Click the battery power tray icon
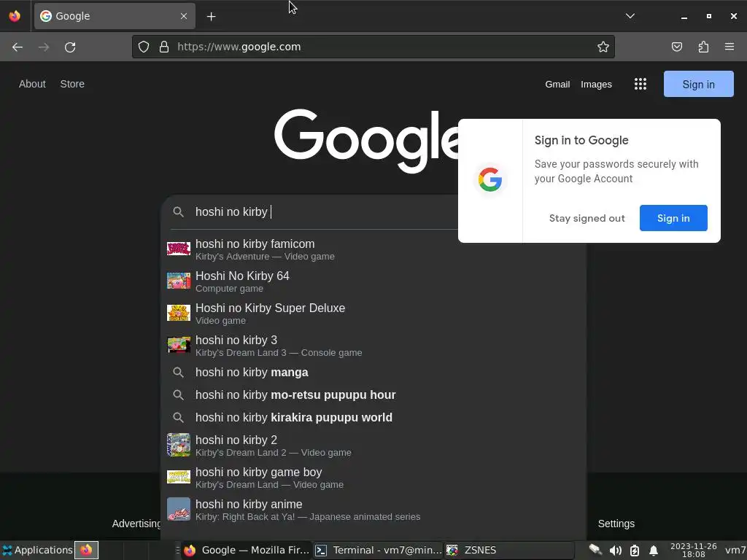The image size is (747, 560). coord(635,551)
